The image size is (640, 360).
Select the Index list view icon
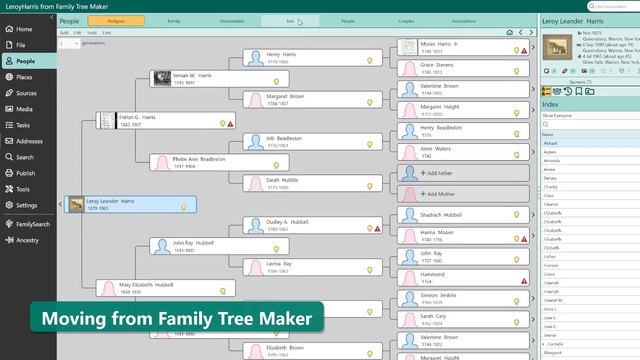click(546, 91)
